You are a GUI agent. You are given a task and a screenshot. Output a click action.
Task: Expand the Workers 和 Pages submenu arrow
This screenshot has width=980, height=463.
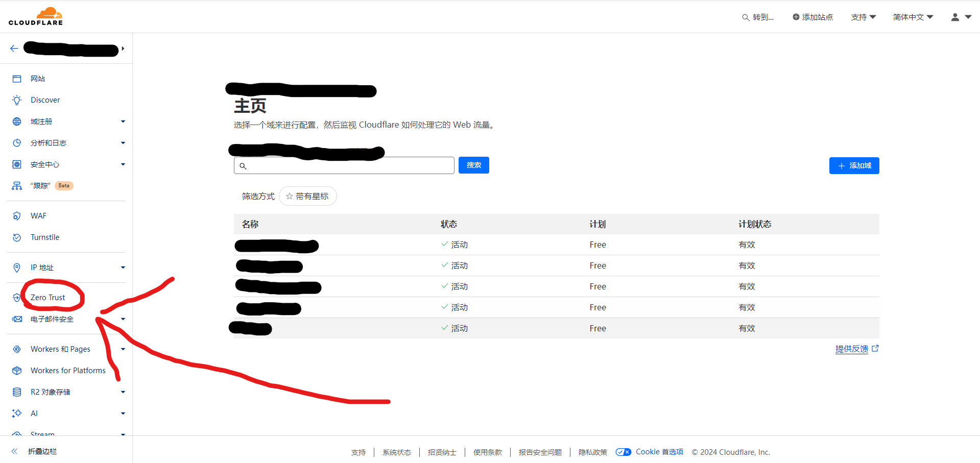click(123, 349)
